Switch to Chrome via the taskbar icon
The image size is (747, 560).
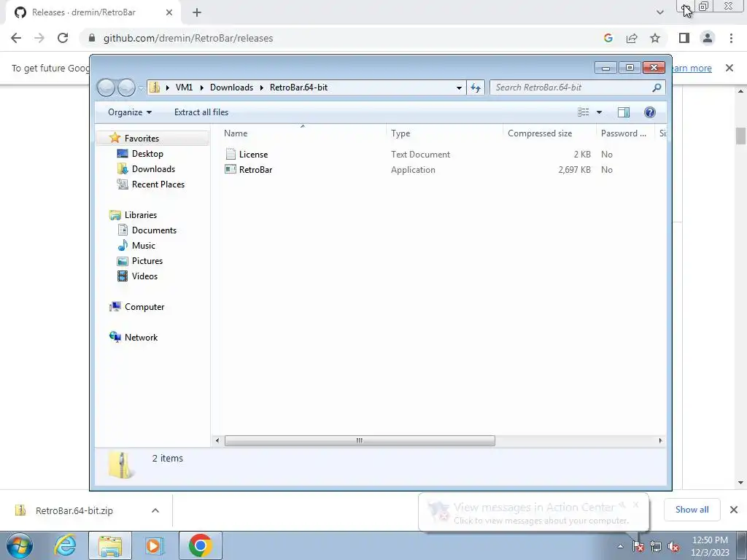pyautogui.click(x=200, y=545)
